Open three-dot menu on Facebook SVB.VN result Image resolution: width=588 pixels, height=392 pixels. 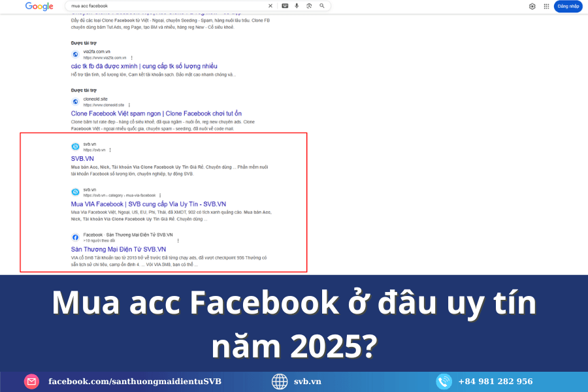point(178,240)
